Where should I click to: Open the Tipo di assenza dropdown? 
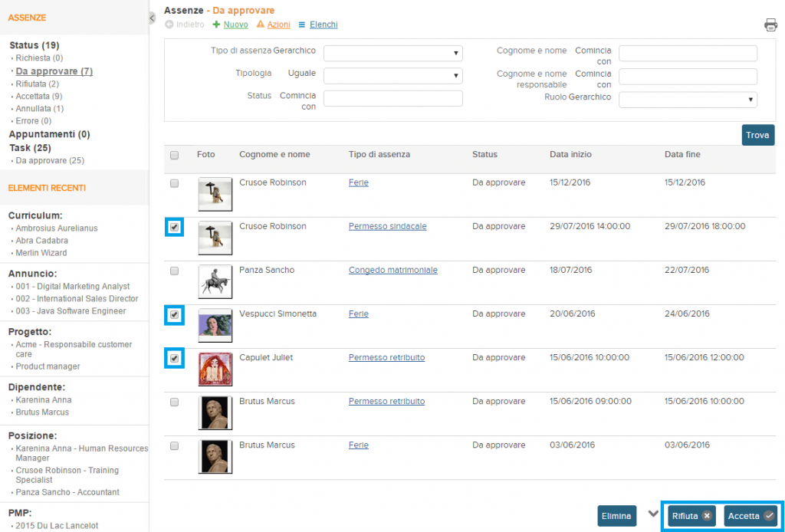coord(393,53)
